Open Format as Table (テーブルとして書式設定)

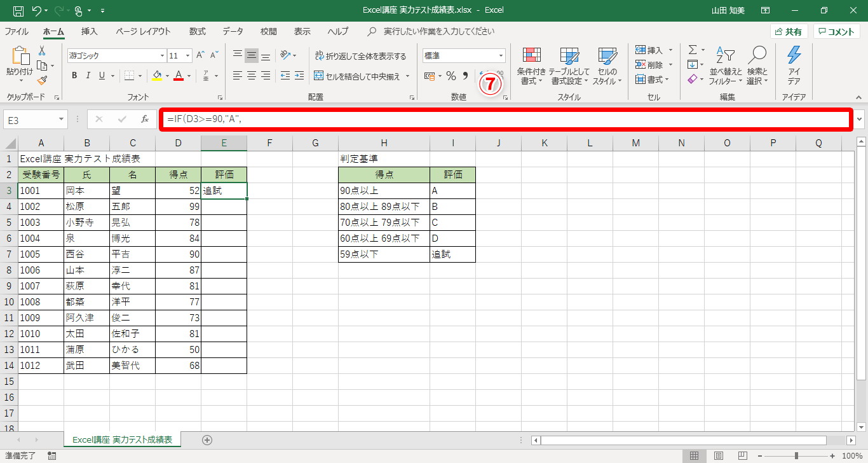coord(569,67)
